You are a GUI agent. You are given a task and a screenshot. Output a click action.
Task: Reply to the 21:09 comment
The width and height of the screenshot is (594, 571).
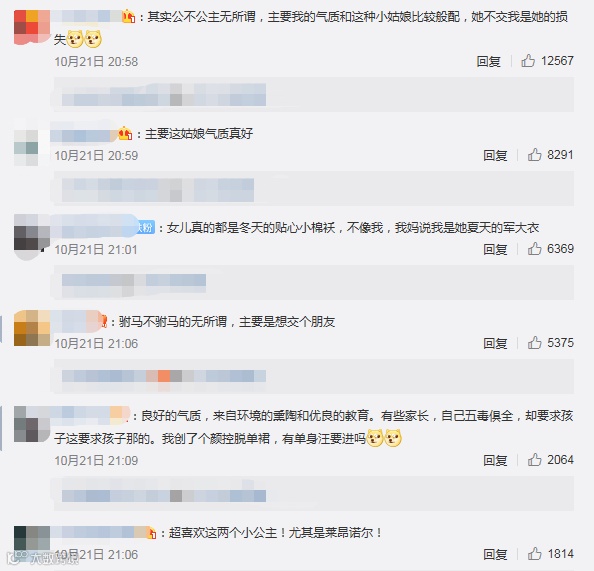[495, 460]
